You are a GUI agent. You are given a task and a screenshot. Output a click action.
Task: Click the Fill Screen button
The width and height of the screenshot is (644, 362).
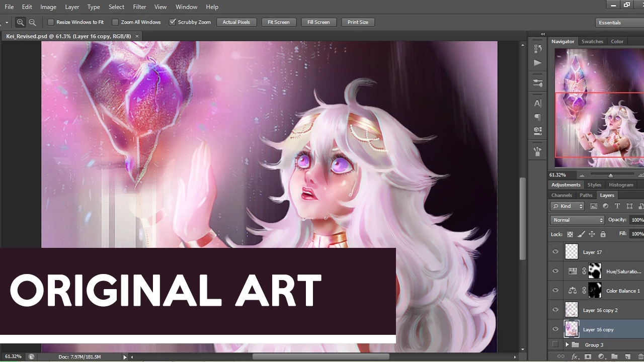[318, 22]
